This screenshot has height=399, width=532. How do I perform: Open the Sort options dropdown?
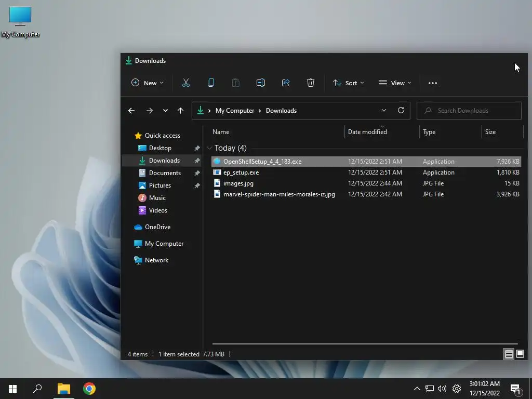click(349, 83)
